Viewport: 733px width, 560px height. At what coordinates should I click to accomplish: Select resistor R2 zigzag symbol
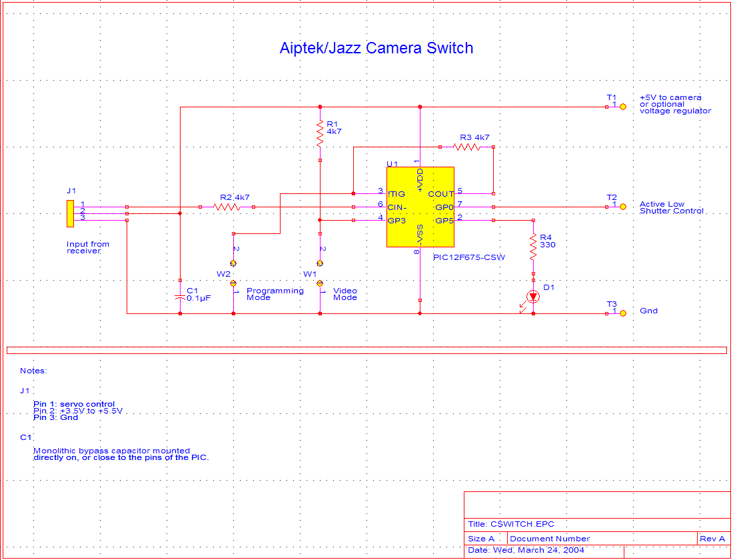(x=227, y=207)
